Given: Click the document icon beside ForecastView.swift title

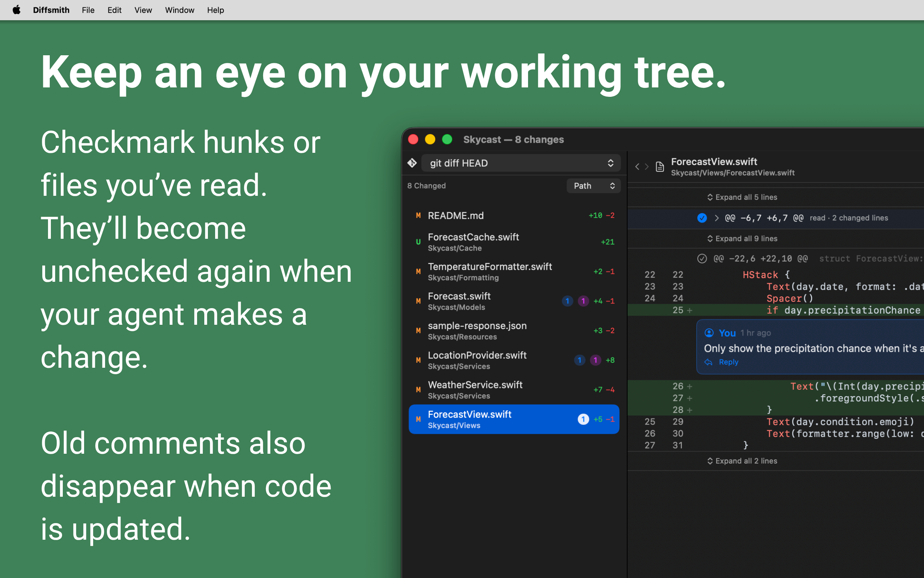Looking at the screenshot, I should pyautogui.click(x=660, y=167).
